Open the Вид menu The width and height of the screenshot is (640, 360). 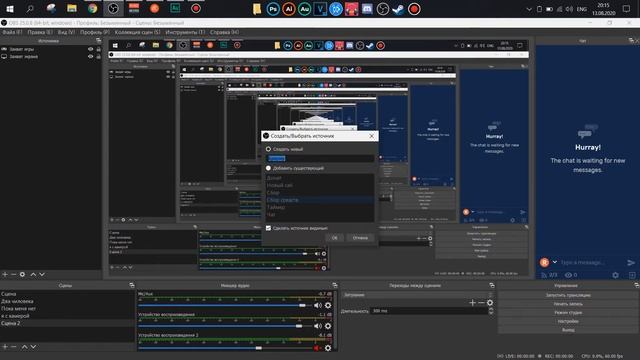(66, 32)
